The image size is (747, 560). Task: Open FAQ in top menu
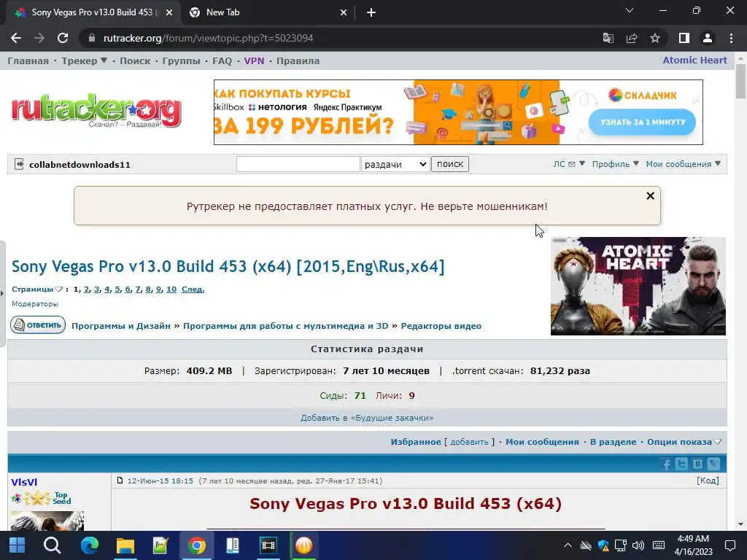coord(222,61)
